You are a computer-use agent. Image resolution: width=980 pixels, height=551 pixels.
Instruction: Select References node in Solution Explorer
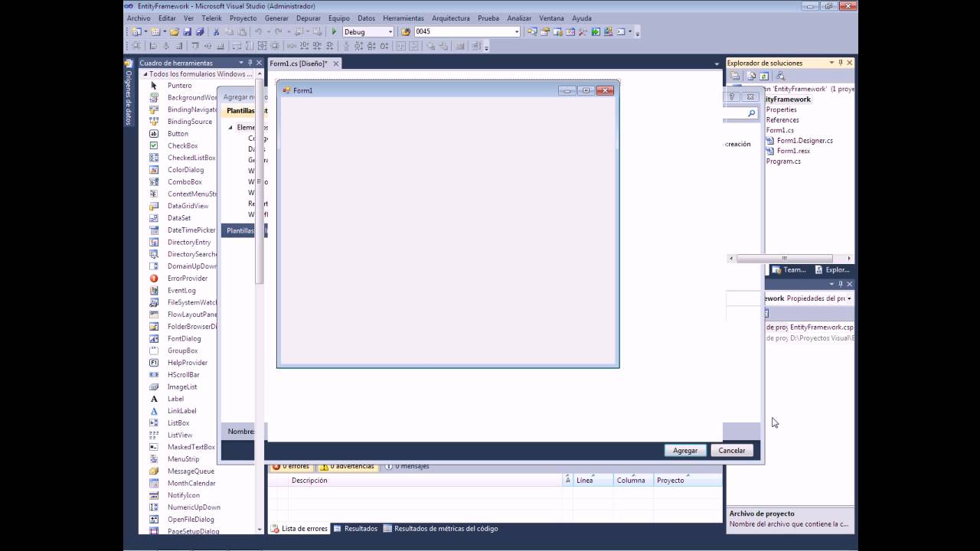[782, 120]
